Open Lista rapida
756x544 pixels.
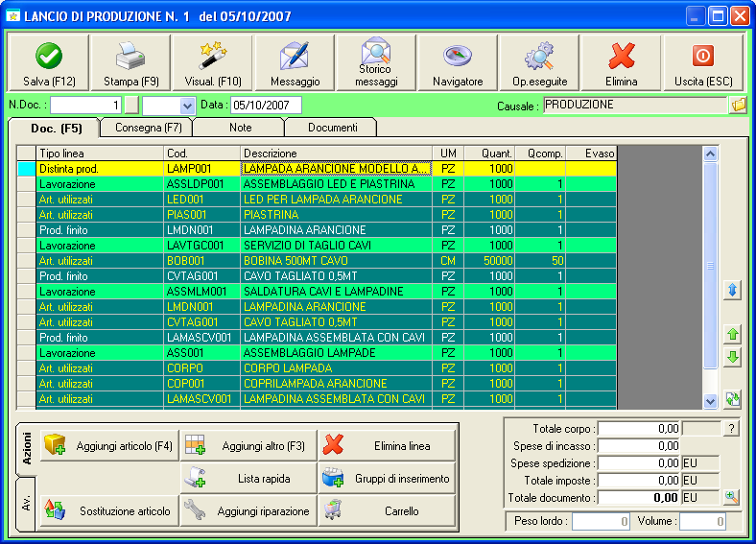pyautogui.click(x=248, y=479)
